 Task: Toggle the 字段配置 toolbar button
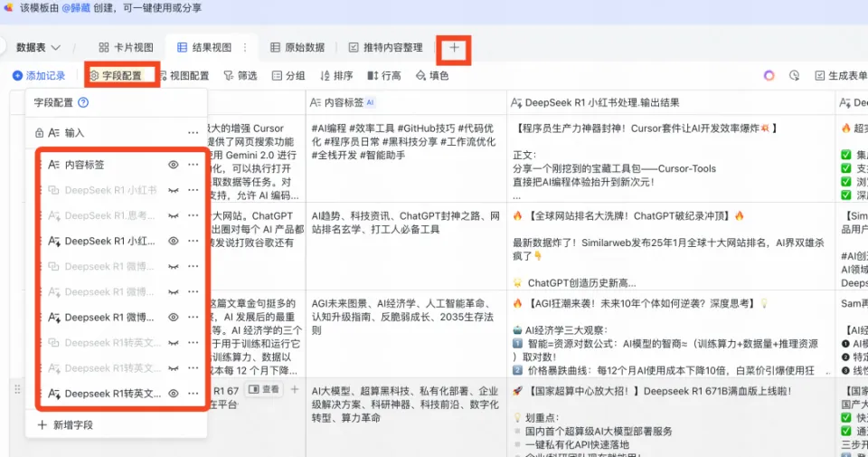pos(115,76)
